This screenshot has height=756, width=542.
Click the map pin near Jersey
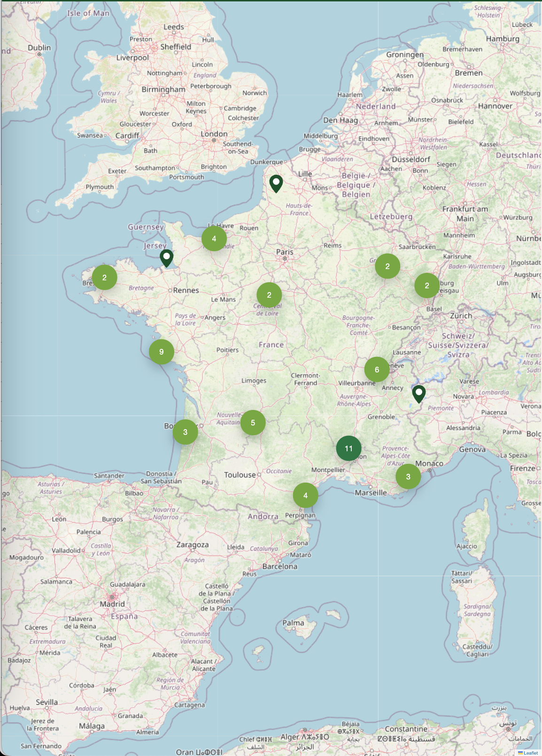tap(166, 258)
